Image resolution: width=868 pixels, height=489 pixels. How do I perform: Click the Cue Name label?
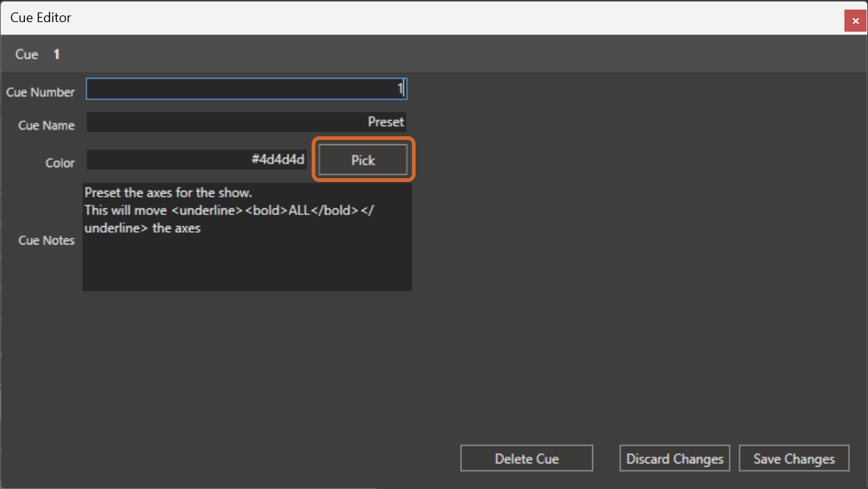[x=46, y=126]
